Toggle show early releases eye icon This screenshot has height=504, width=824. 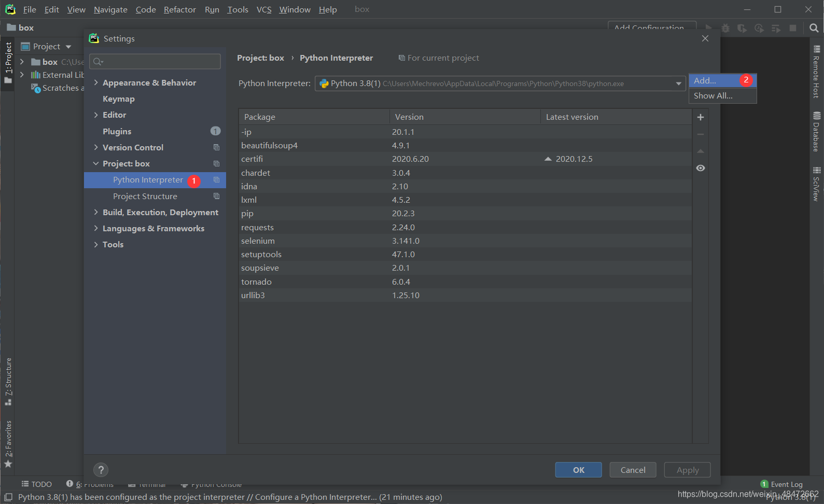point(700,168)
